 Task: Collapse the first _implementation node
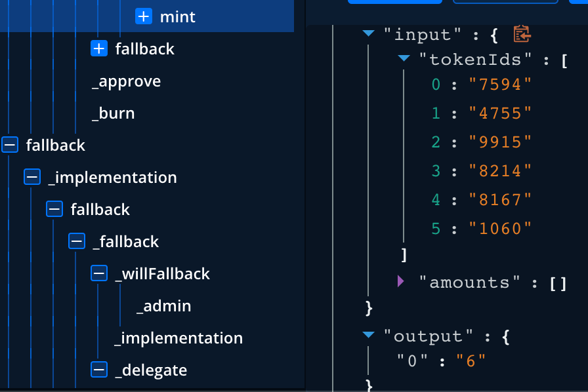[32, 177]
